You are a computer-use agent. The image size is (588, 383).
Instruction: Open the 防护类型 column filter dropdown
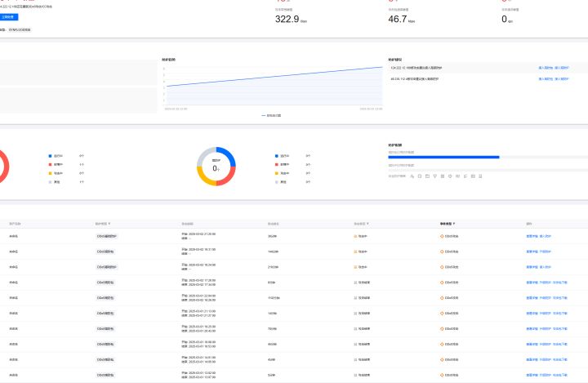[x=109, y=223]
